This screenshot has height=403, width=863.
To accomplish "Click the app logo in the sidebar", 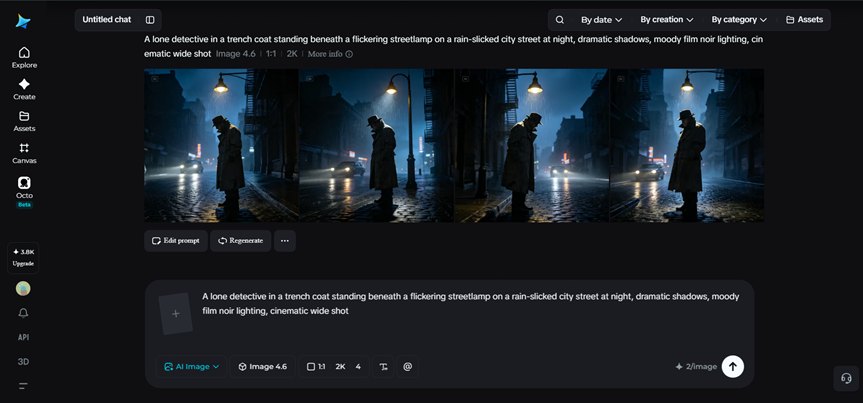I will point(23,21).
